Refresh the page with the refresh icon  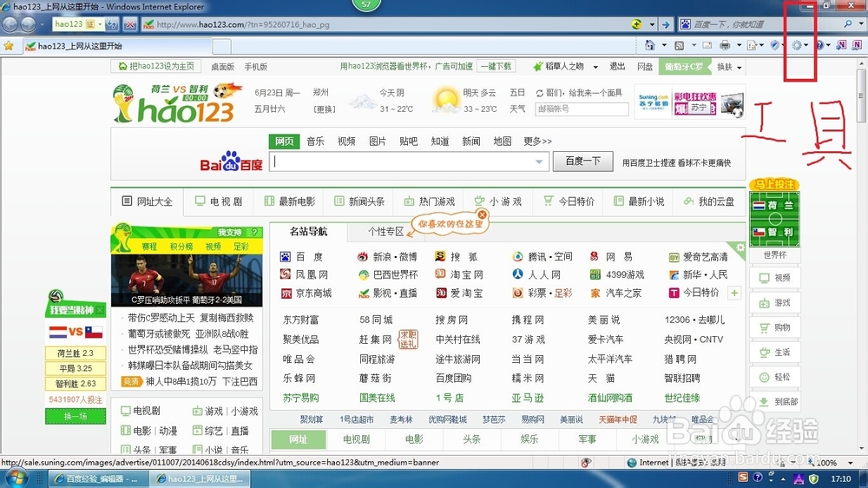tap(112, 24)
